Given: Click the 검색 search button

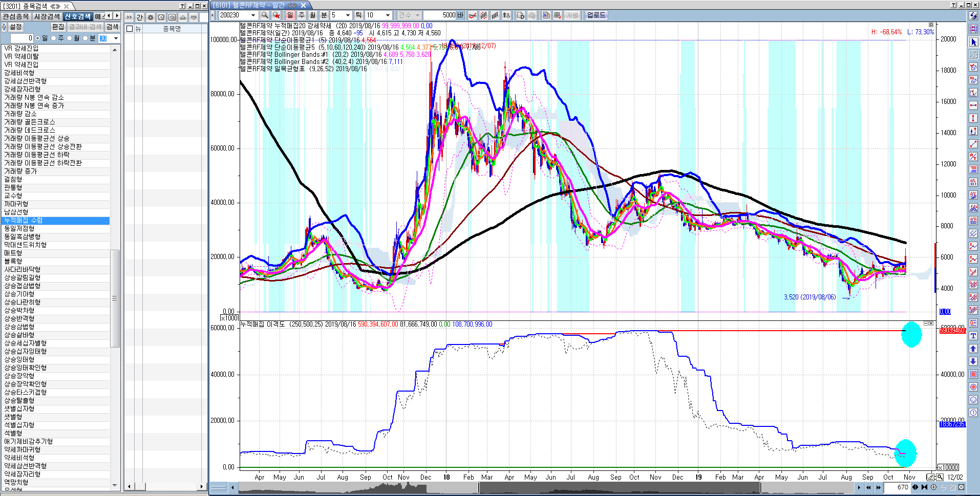Looking at the screenshot, I should tap(112, 27).
